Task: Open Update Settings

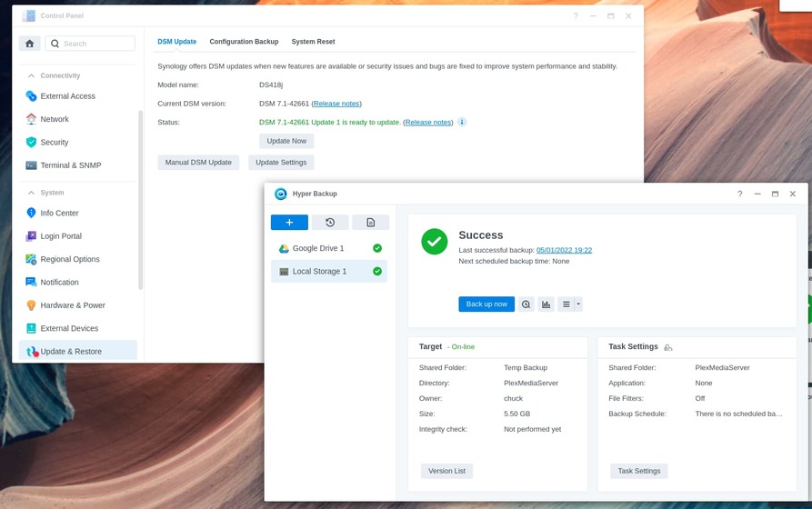Action: pos(281,162)
